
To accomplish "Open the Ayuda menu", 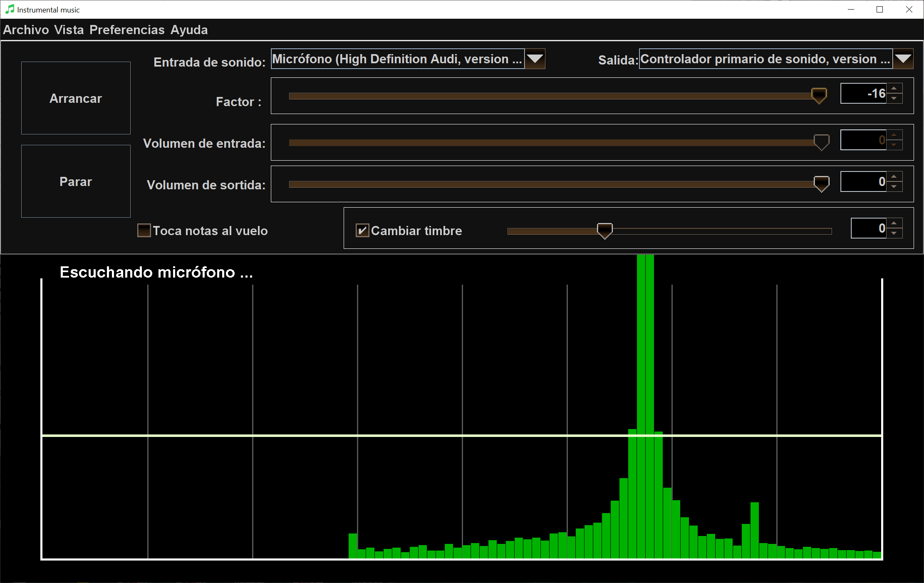I will tap(189, 30).
